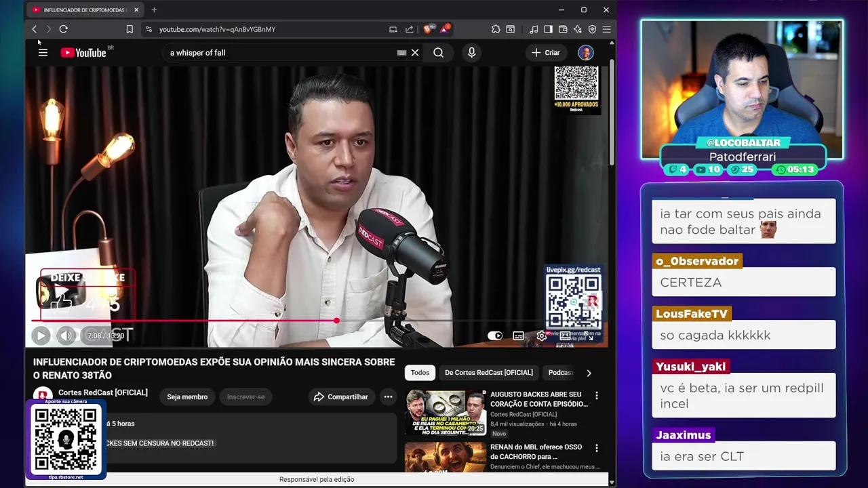Viewport: 868px width, 488px height.
Task: Click the Criar create button
Action: click(546, 53)
